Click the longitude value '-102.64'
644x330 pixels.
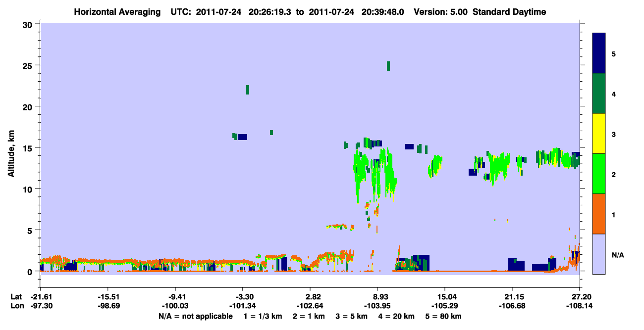310,306
